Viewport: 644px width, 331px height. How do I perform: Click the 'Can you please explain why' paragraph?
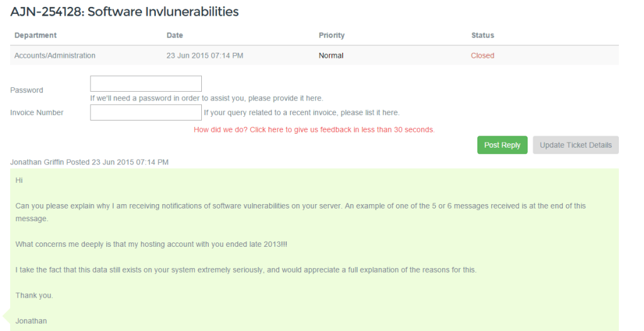coord(301,212)
